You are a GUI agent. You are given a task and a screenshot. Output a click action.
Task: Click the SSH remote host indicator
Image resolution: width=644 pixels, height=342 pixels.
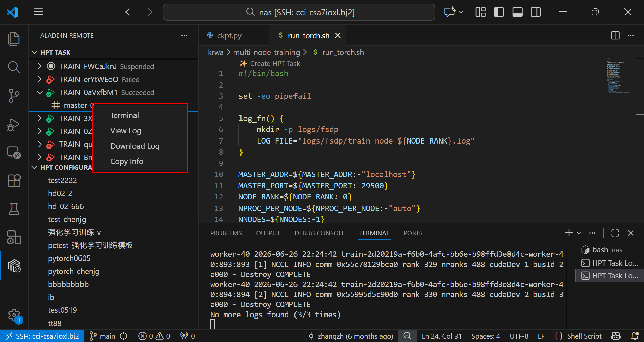pyautogui.click(x=42, y=336)
